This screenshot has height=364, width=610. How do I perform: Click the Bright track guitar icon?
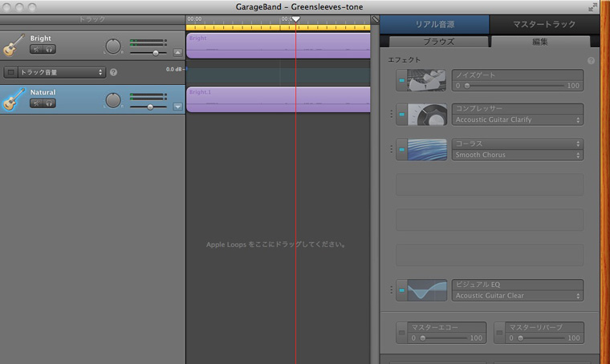[12, 45]
